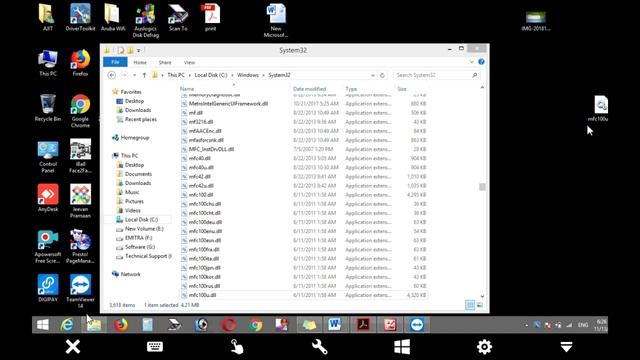The height and width of the screenshot is (360, 640).
Task: Select the print PDF desktop icon
Action: point(211,17)
